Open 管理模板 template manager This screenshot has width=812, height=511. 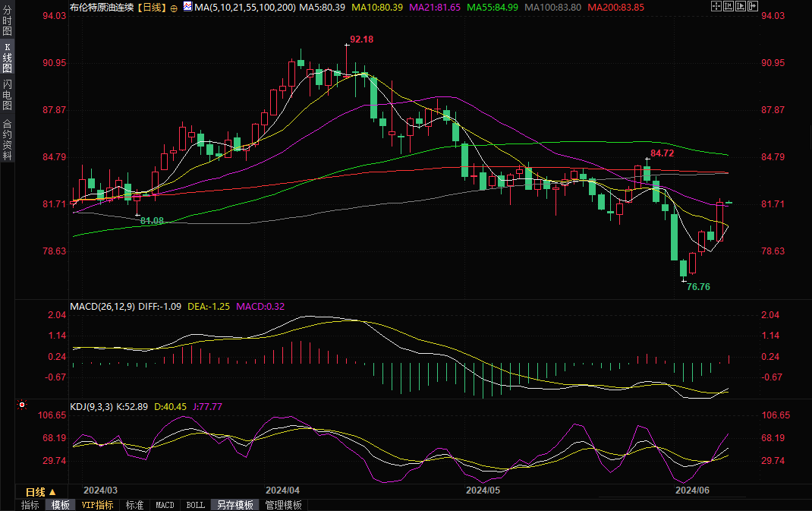[283, 505]
